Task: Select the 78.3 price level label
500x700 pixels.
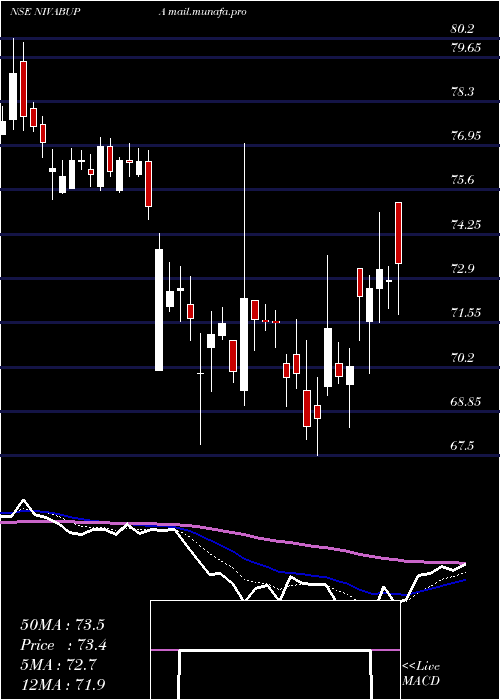Action: pyautogui.click(x=462, y=92)
